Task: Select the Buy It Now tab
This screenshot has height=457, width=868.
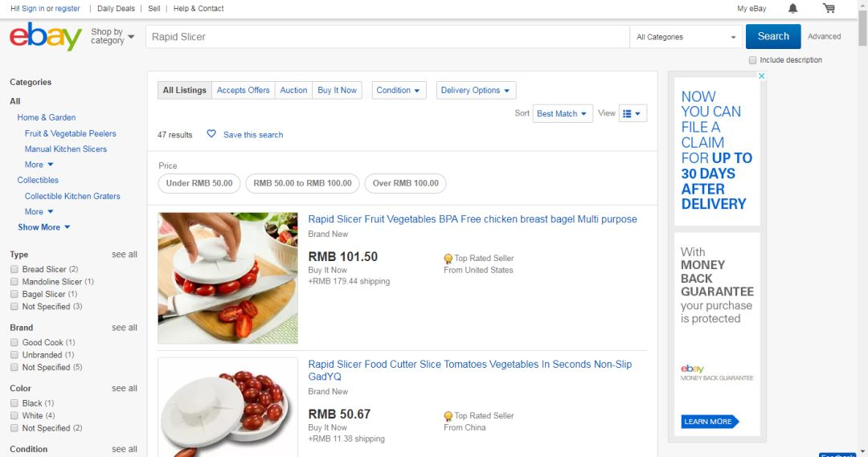Action: 337,91
